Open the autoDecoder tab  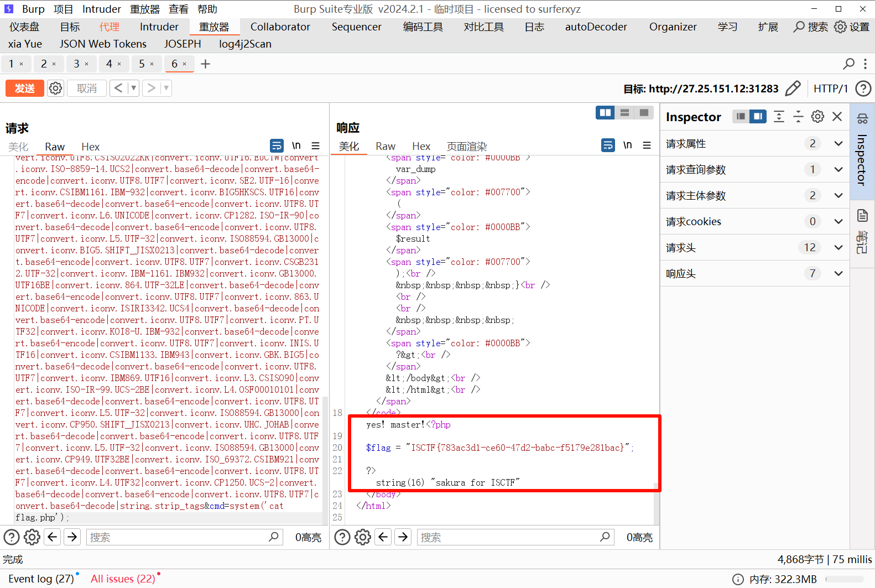click(596, 27)
